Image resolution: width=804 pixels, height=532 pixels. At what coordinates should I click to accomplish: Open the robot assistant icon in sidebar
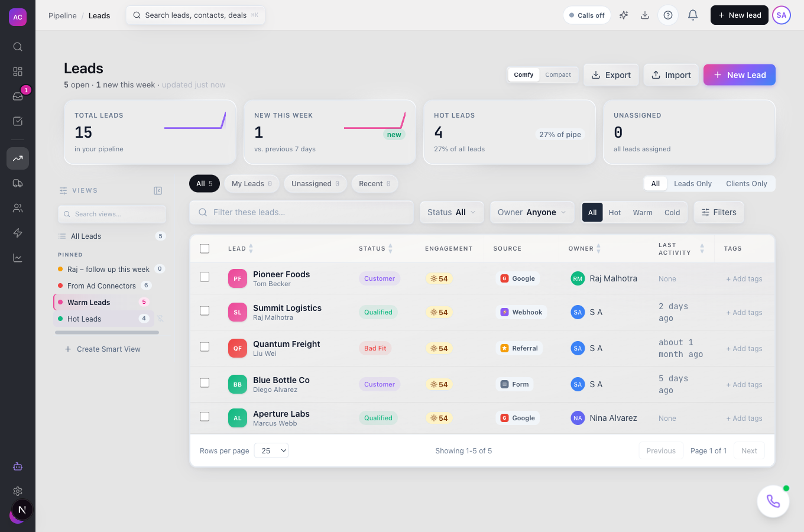[18, 466]
